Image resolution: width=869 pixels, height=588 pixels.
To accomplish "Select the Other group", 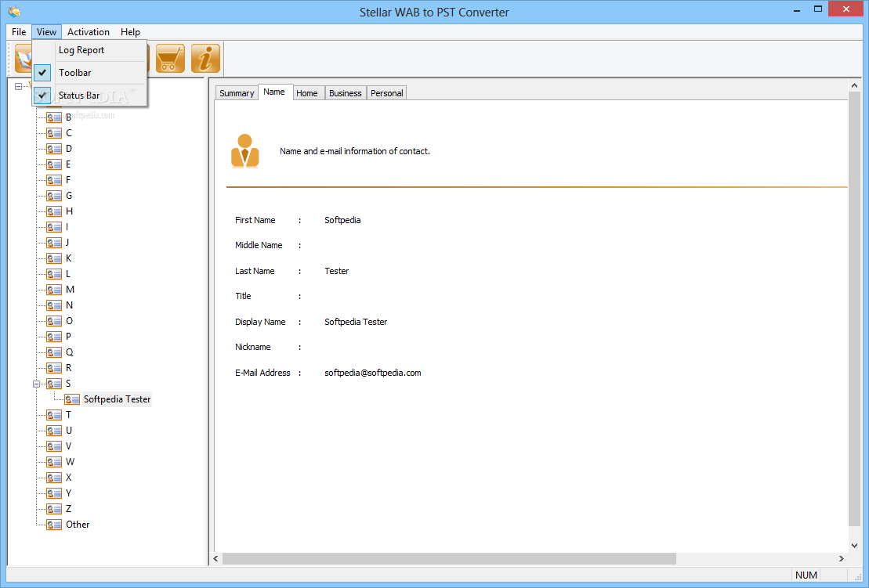I will pyautogui.click(x=78, y=525).
